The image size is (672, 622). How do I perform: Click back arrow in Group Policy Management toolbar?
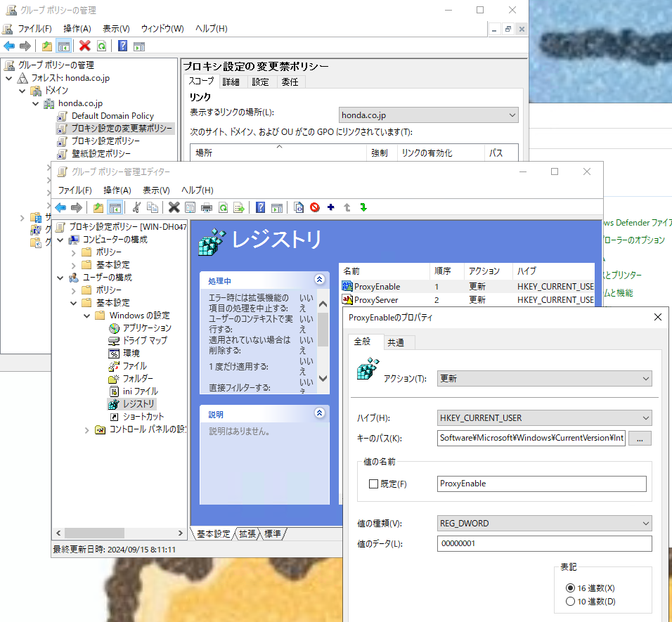9,46
